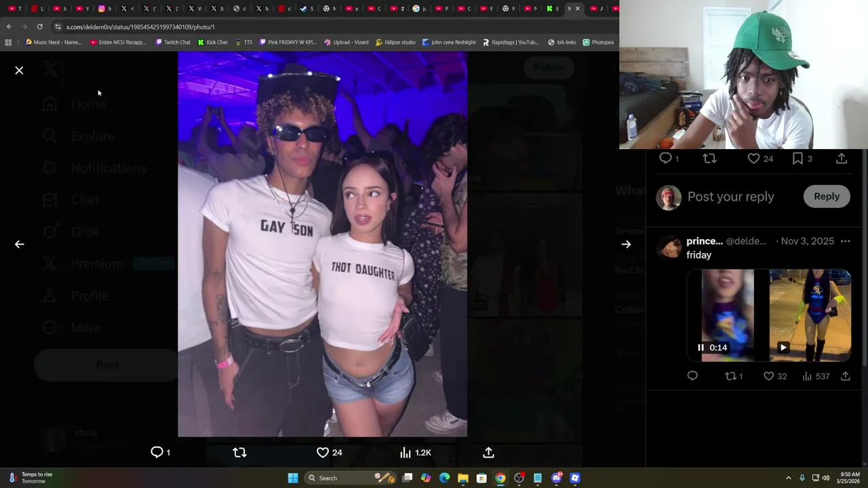
Task: Switch to the Kick tab labeled E
Action: pos(553,9)
